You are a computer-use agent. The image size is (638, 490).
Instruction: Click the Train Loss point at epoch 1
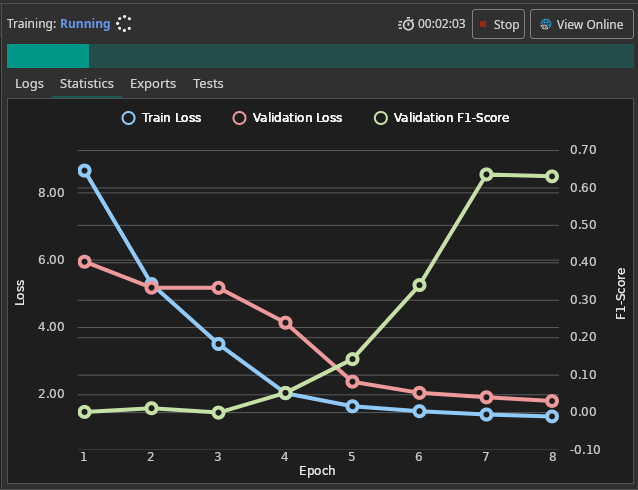tap(84, 171)
